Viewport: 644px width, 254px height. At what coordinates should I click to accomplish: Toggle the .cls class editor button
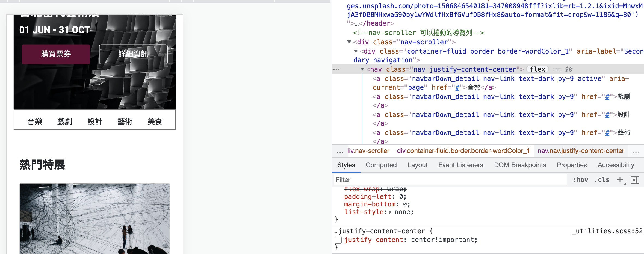[602, 180]
